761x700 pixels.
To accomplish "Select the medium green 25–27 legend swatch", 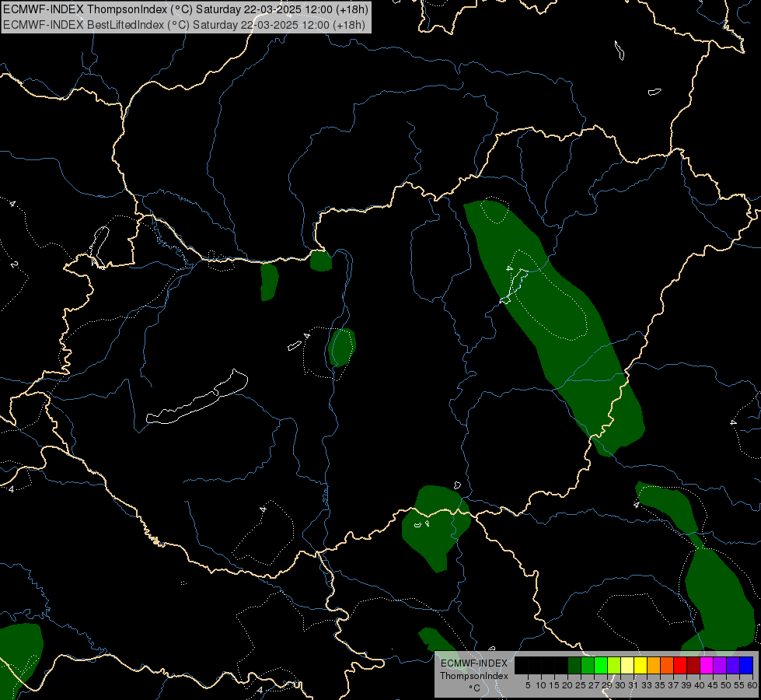I will [588, 665].
